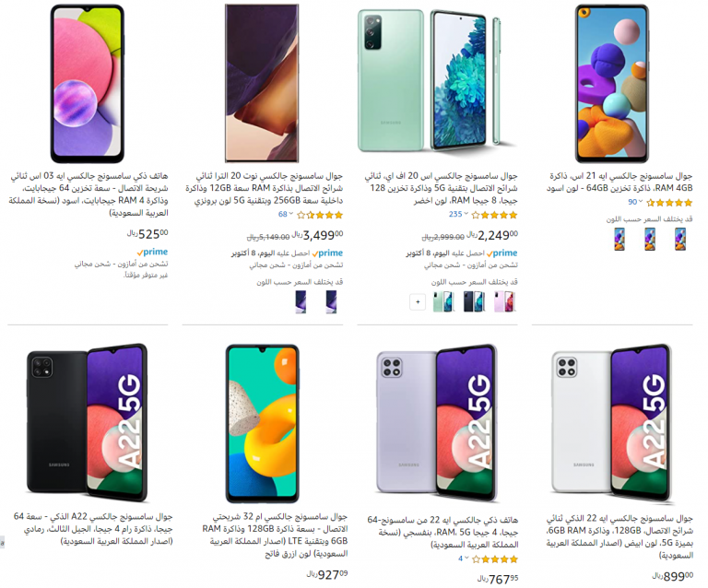The height and width of the screenshot is (588, 708).
Task: Click the plus icon for more S20 FE colors
Action: 418,302
